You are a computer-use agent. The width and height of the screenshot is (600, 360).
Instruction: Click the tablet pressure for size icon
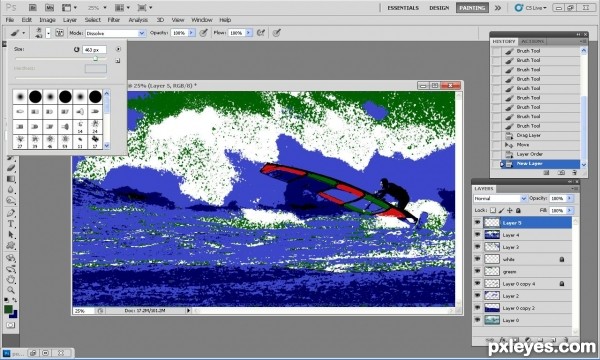click(277, 33)
